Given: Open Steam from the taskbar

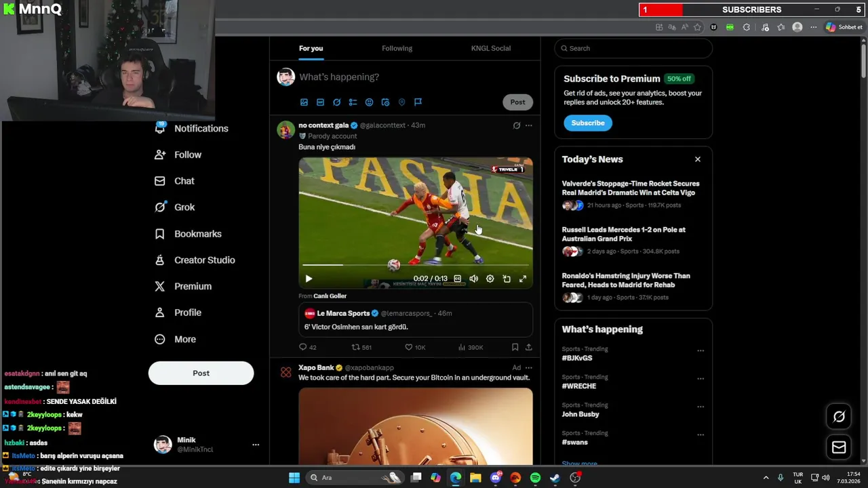Looking at the screenshot, I should tap(555, 478).
